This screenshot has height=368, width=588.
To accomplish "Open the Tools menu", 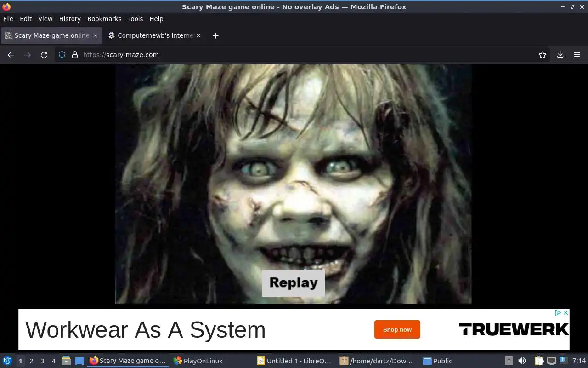I will point(136,19).
